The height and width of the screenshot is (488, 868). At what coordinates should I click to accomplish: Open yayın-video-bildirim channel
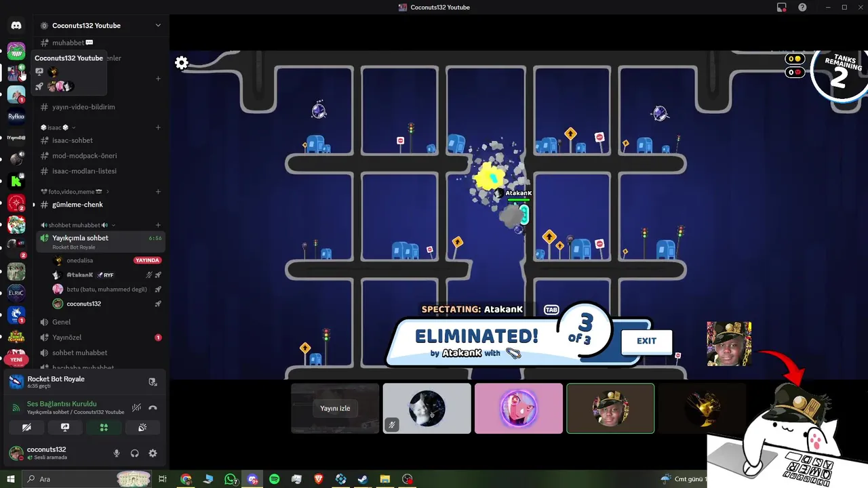point(100,107)
